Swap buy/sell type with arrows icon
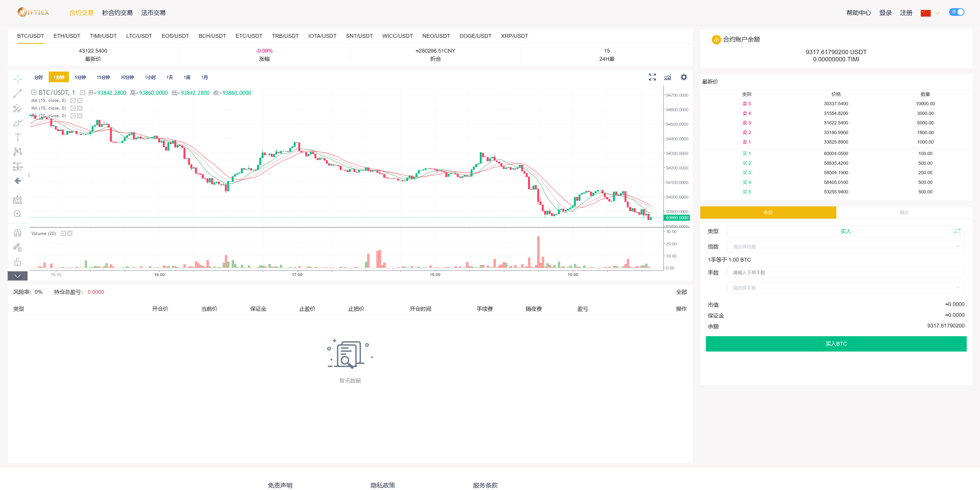This screenshot has height=490, width=980. (x=957, y=231)
